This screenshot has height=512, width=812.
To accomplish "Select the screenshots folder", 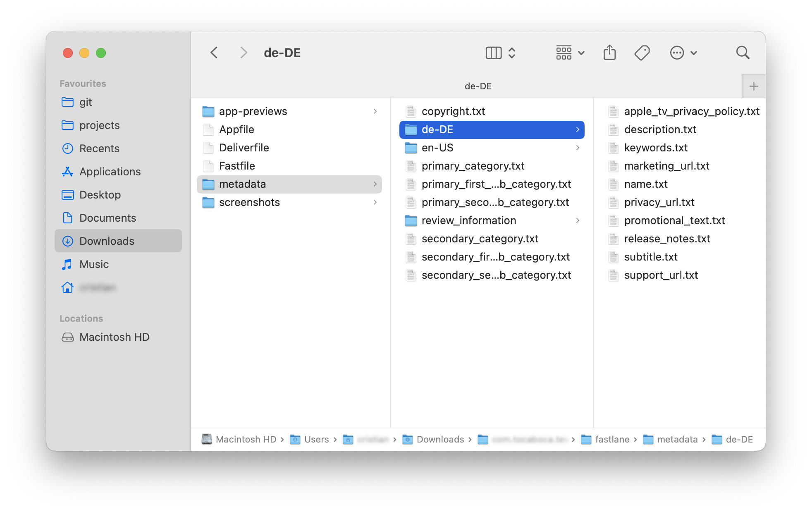I will pyautogui.click(x=289, y=202).
